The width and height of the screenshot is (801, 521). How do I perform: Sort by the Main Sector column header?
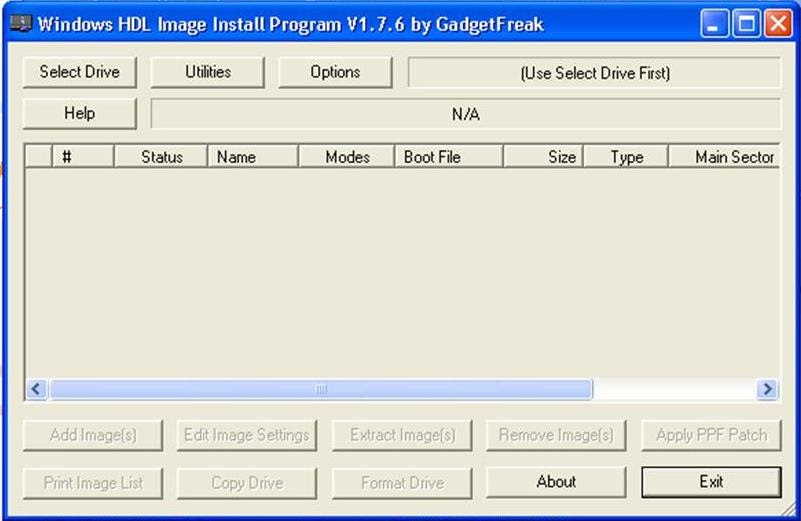coord(724,157)
